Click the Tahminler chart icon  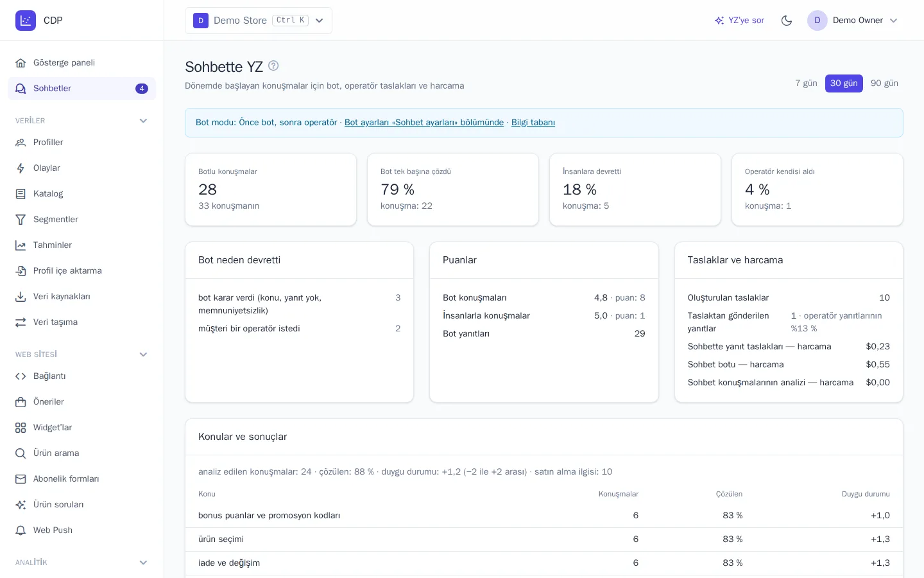click(x=21, y=245)
